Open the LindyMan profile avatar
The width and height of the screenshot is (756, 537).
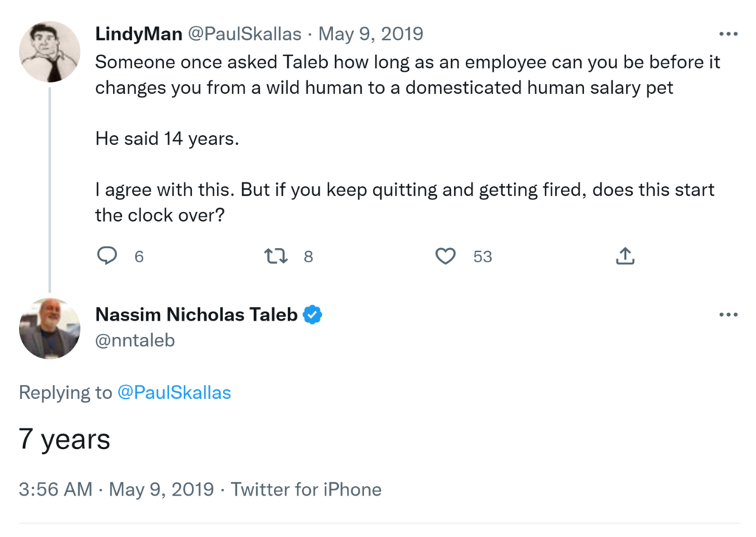pos(49,52)
